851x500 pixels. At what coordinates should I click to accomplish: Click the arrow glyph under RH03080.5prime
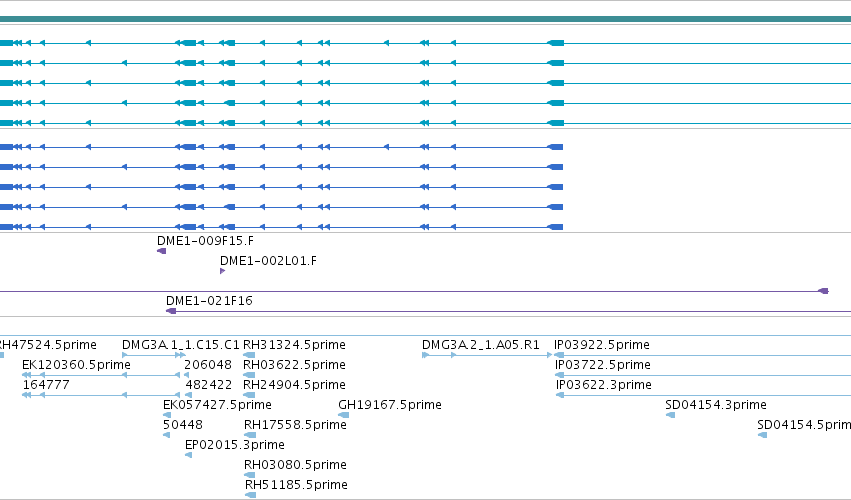(250, 475)
